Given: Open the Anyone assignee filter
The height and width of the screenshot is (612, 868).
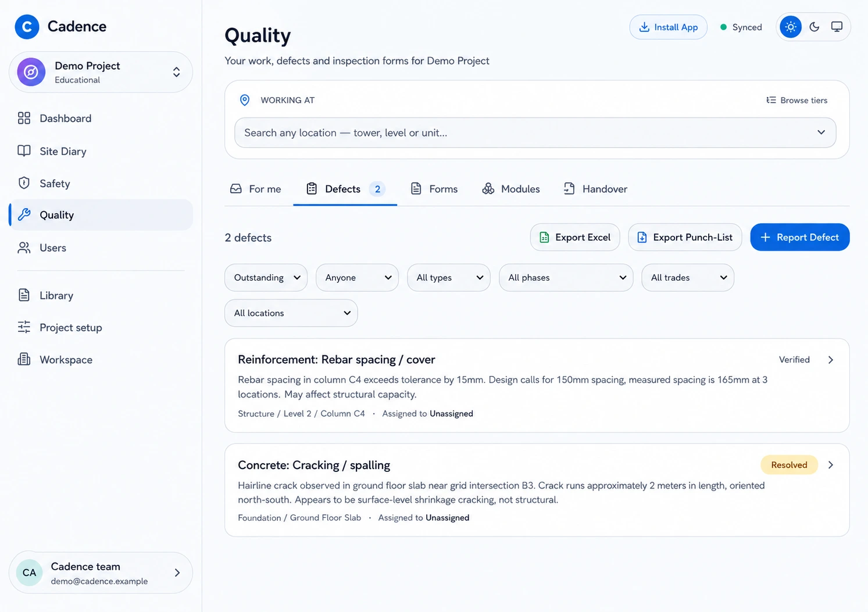Looking at the screenshot, I should (358, 278).
